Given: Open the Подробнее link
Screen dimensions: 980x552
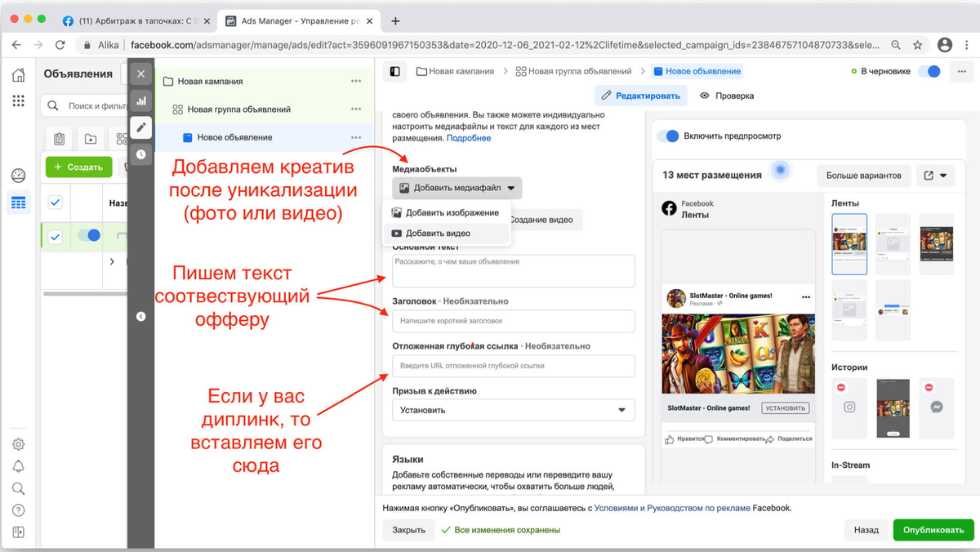Looking at the screenshot, I should point(469,138).
